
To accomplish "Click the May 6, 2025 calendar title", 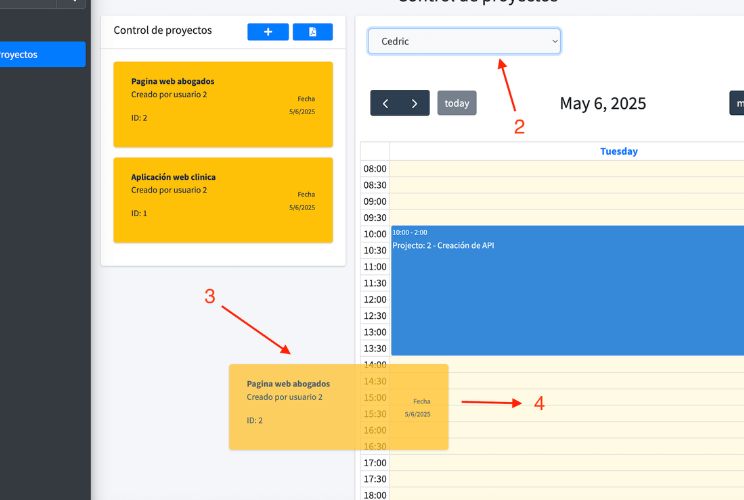I will tap(602, 103).
